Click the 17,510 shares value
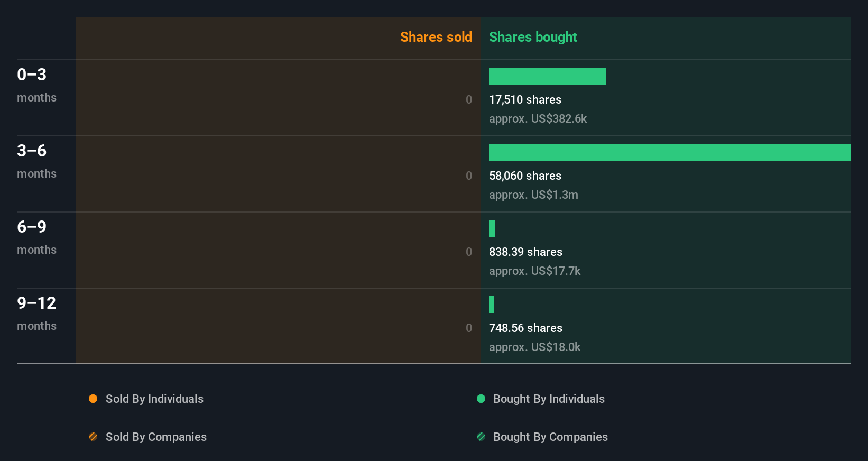This screenshot has height=461, width=868. (525, 99)
